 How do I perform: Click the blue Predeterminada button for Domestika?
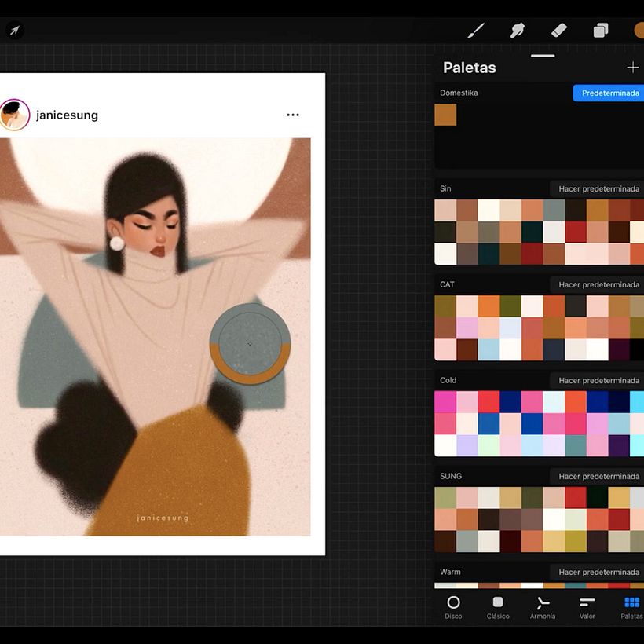pos(609,93)
